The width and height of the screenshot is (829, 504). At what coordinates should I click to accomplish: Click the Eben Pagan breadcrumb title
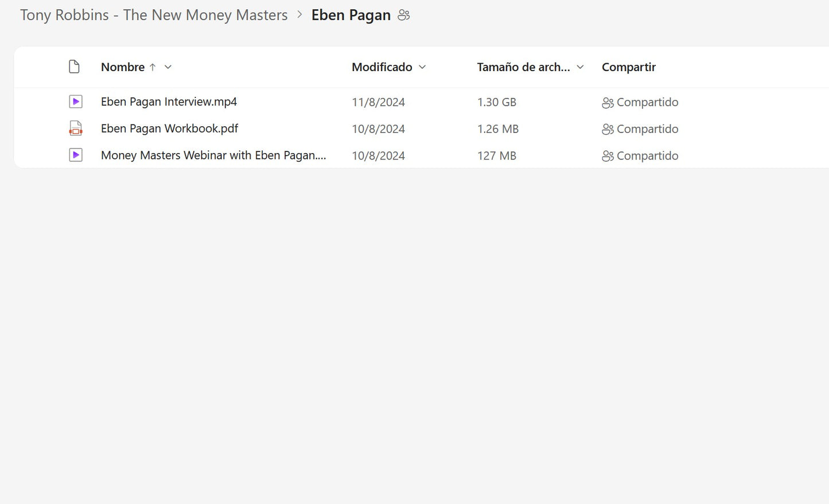pyautogui.click(x=351, y=15)
